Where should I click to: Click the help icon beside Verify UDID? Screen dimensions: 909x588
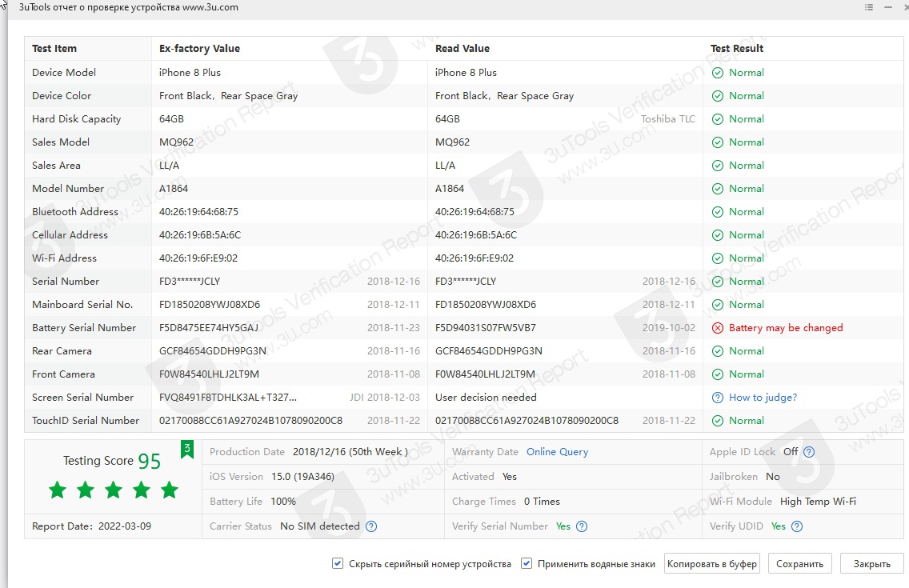pyautogui.click(x=797, y=526)
